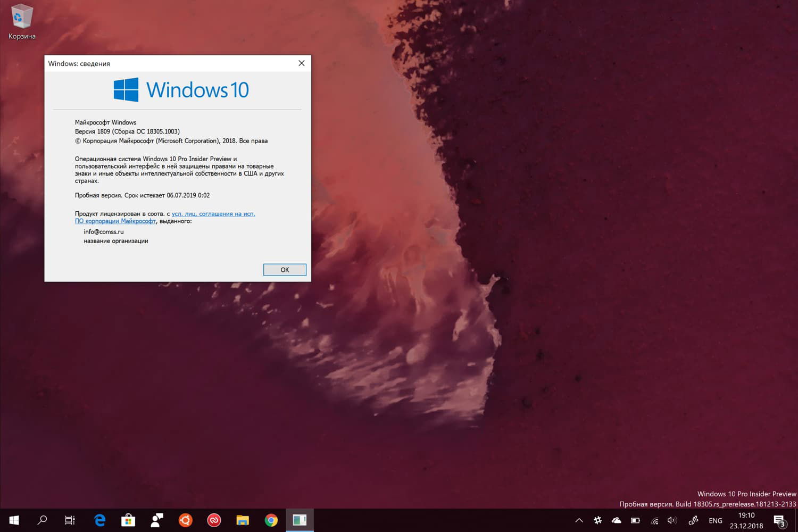Open the People app on the taskbar
The width and height of the screenshot is (798, 532).
point(156,520)
